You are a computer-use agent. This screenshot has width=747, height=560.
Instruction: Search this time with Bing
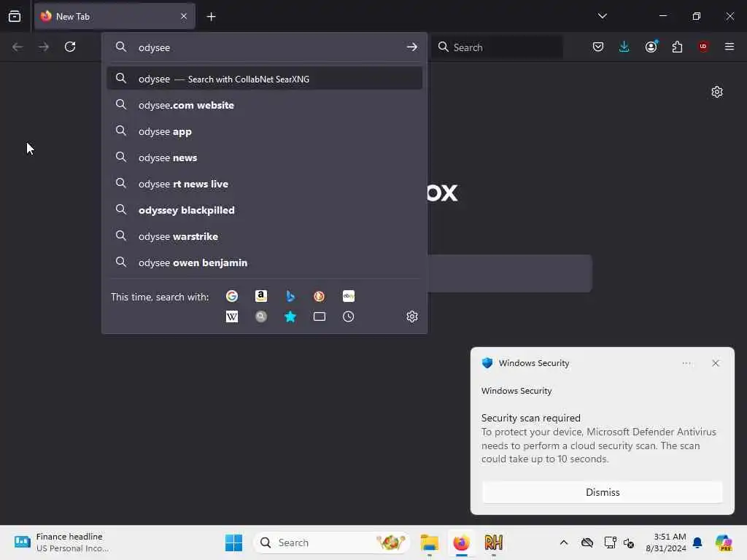[290, 296]
